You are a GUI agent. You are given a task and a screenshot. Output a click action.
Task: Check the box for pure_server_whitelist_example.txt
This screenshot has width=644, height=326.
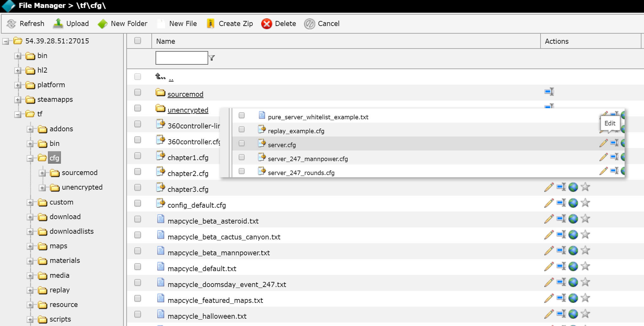[x=242, y=115]
